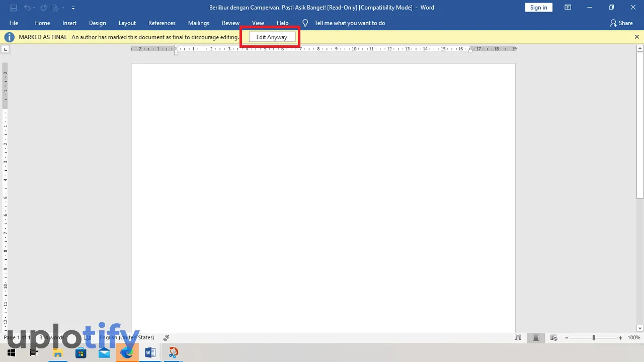Open Microsoft Store from the taskbar

(80, 352)
